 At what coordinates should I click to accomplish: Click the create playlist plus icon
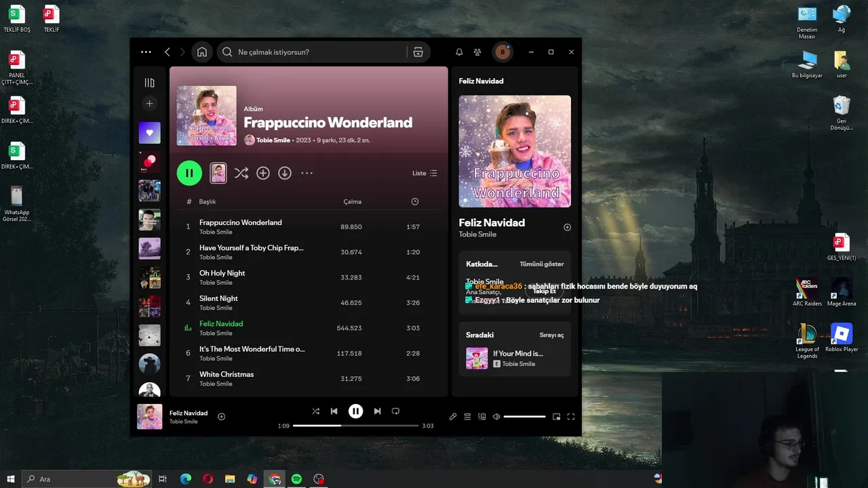click(x=150, y=104)
